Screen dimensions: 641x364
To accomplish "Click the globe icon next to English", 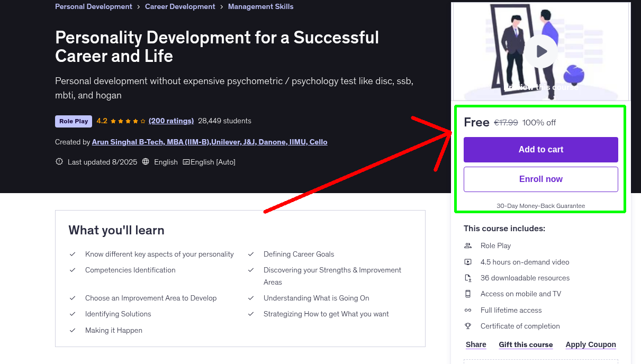I will tap(146, 161).
